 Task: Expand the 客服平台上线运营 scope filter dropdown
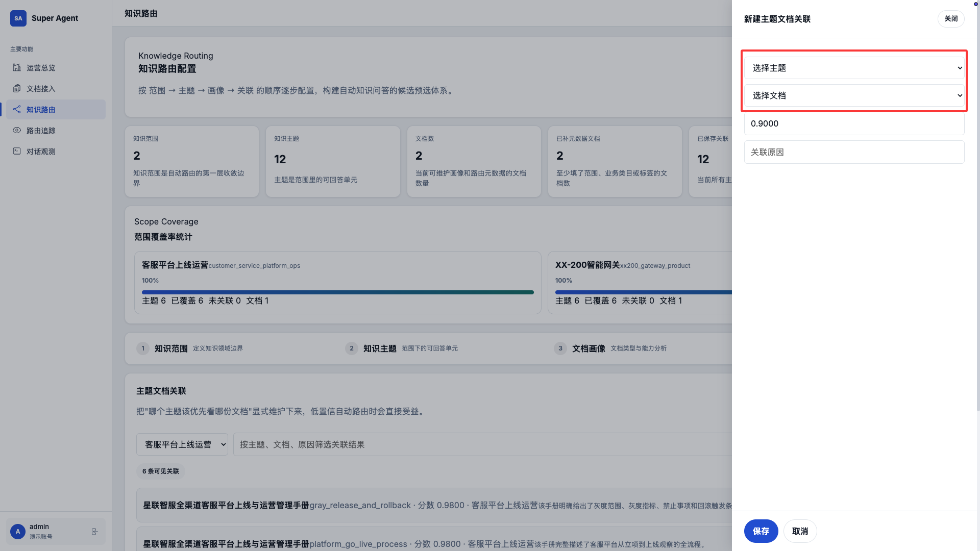pos(182,444)
